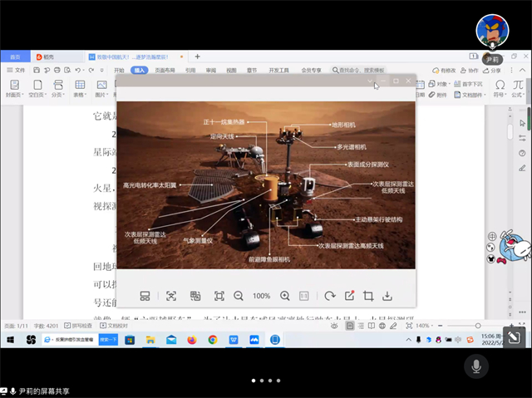
Task: Click the 分享 share button
Action: click(492, 71)
